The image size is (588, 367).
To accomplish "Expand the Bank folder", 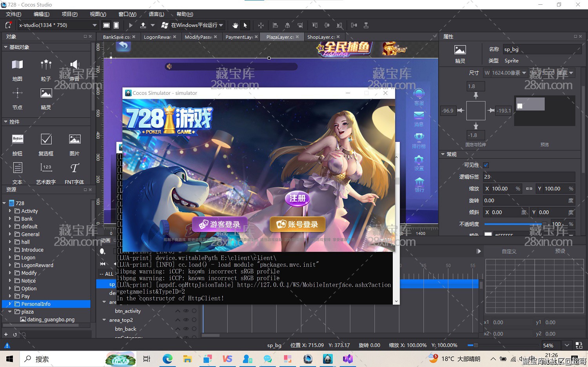I will tap(10, 219).
